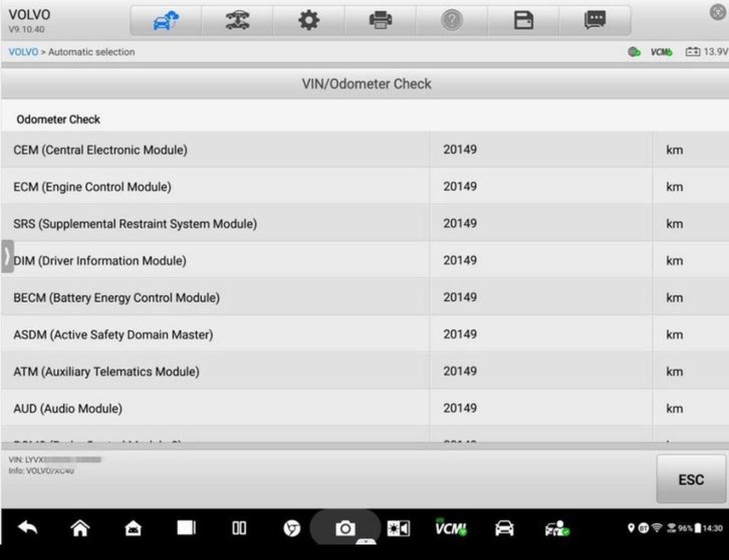The image size is (729, 560).
Task: Click the 20149 value for ATM
Action: [460, 372]
